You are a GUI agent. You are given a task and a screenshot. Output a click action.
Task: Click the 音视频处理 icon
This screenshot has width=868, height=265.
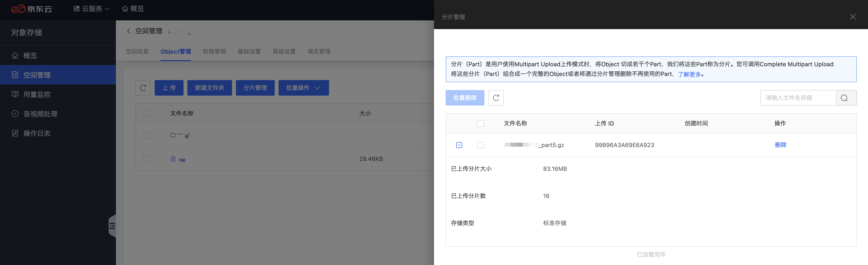[x=15, y=114]
